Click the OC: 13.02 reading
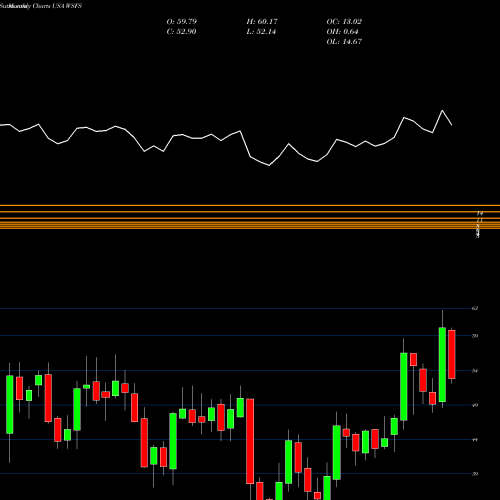The image size is (500, 500). (x=344, y=22)
